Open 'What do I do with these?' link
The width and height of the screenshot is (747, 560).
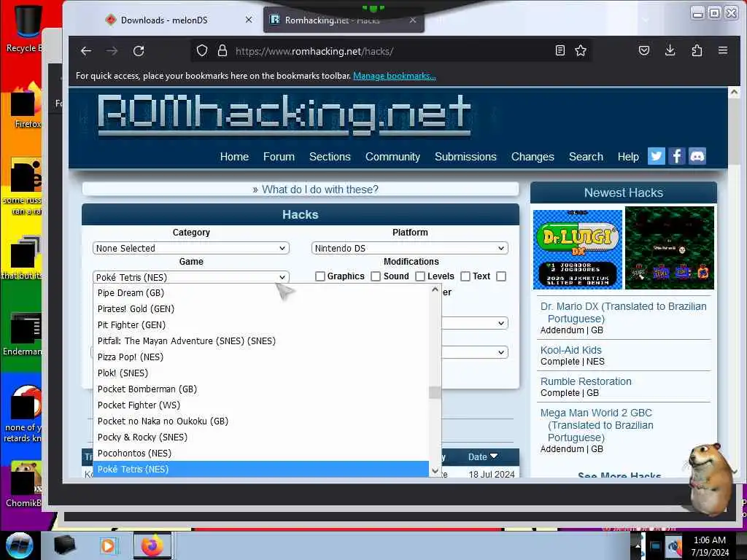point(320,190)
